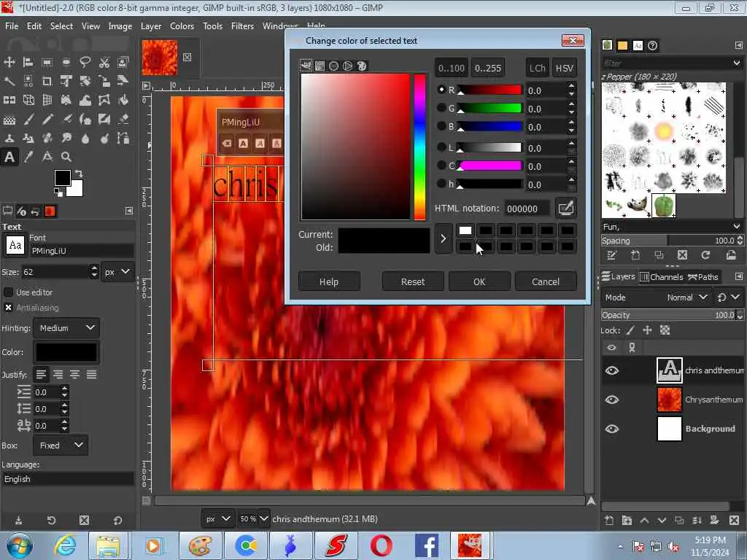
Task: Open the brush filter dropdown arrow
Action: click(x=737, y=63)
